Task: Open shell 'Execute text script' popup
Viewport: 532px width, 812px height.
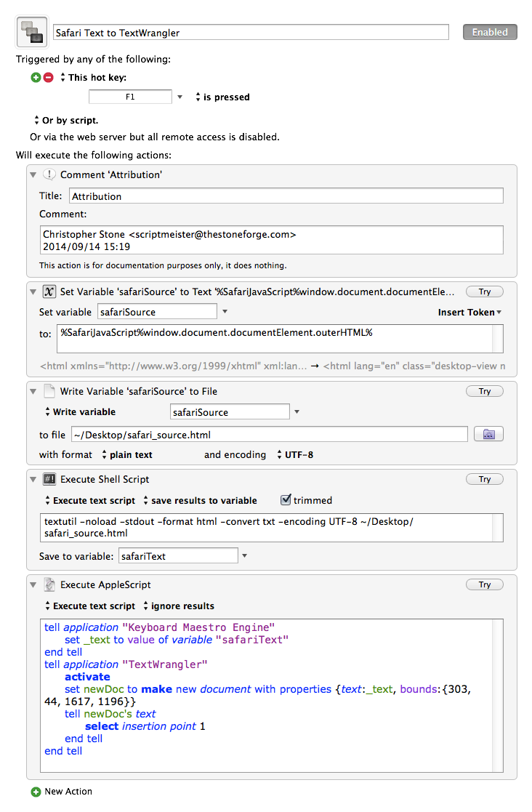Action: pos(90,500)
